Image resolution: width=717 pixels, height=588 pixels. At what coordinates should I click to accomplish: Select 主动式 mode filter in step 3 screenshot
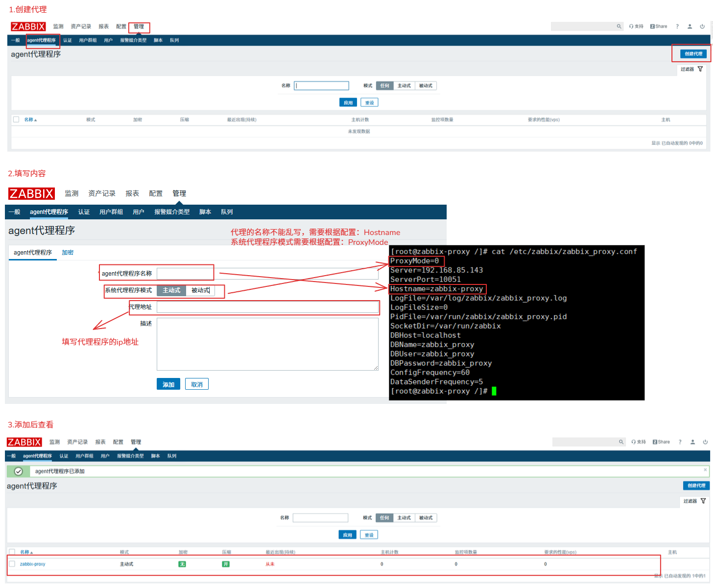404,517
